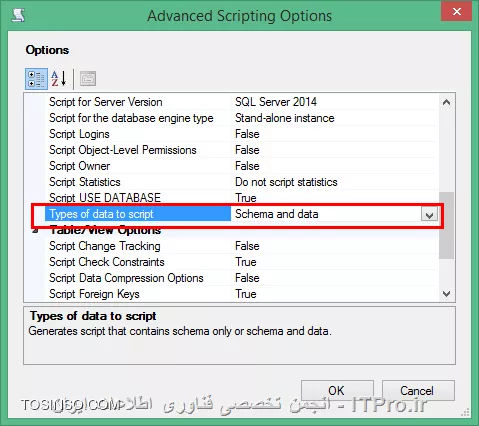
Task: Switch to Categorized view icon
Action: (36, 79)
